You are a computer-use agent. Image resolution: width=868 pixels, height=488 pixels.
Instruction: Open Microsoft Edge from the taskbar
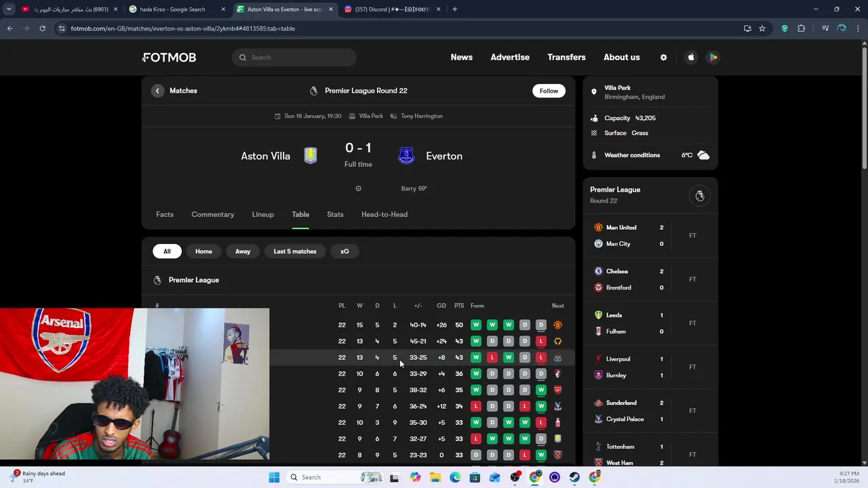[x=455, y=477]
